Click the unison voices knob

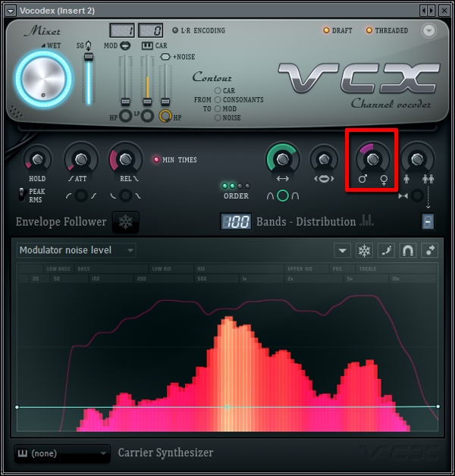[417, 159]
